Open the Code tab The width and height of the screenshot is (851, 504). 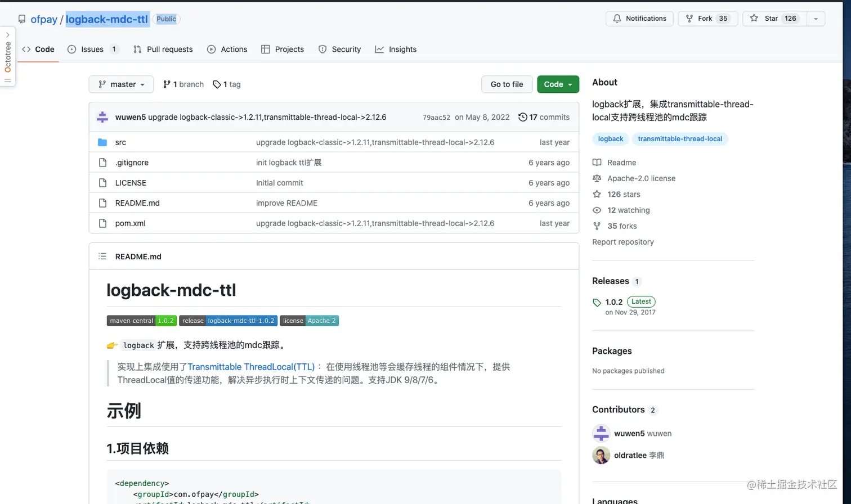38,49
